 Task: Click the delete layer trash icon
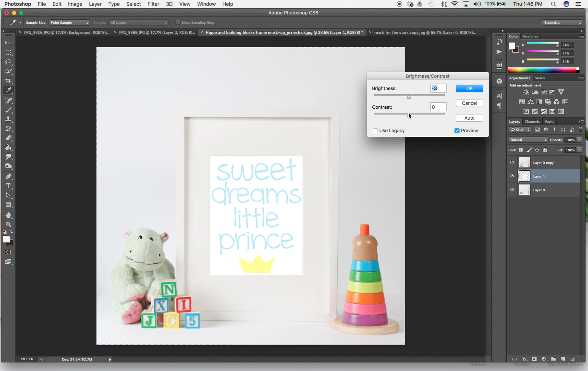pyautogui.click(x=573, y=359)
